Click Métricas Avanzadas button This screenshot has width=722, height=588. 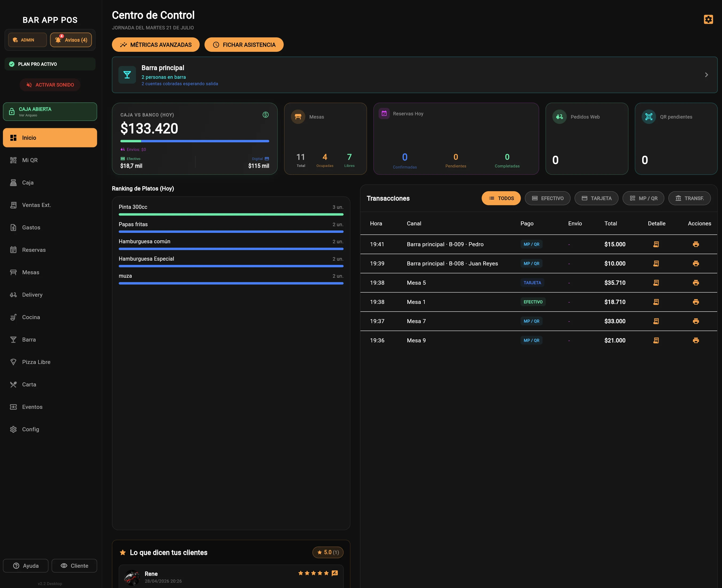pyautogui.click(x=155, y=45)
